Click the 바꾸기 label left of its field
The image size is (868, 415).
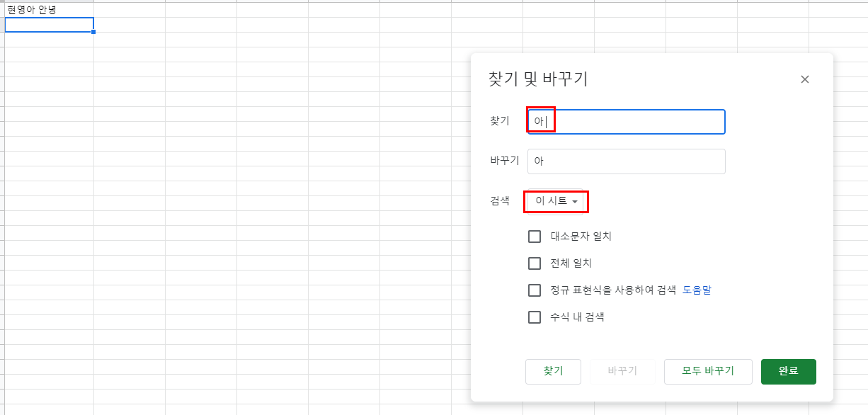point(505,161)
